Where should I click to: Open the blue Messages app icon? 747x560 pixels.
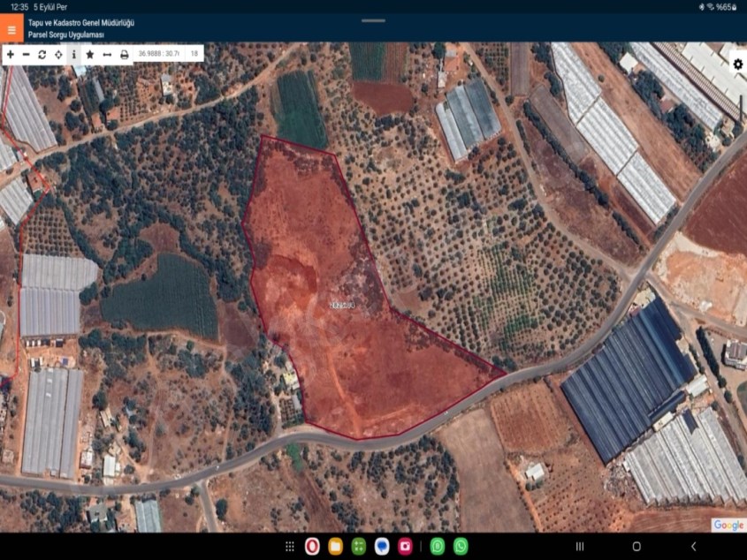click(x=382, y=547)
